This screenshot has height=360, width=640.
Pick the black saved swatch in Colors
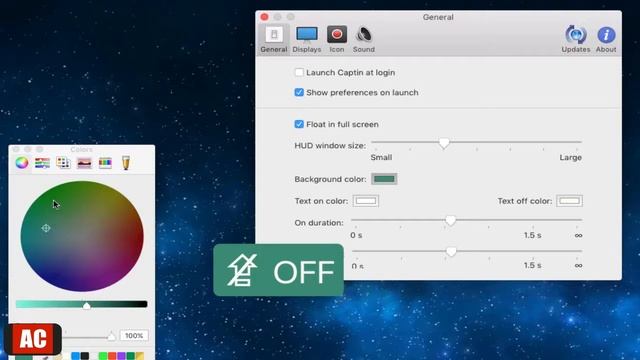click(84, 356)
